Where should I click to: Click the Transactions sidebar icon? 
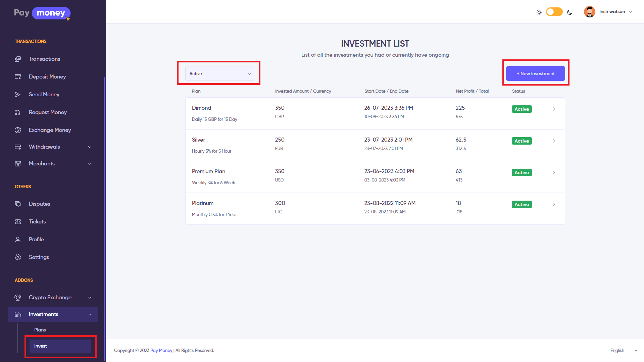click(18, 59)
